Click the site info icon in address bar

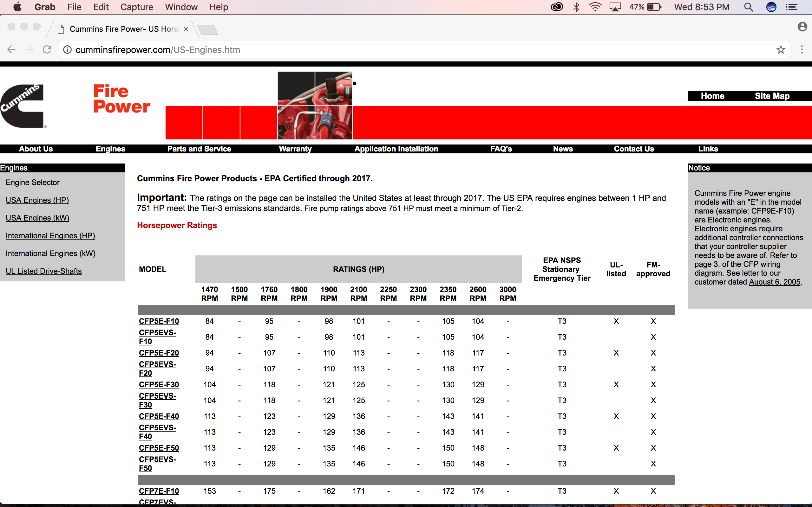(68, 50)
